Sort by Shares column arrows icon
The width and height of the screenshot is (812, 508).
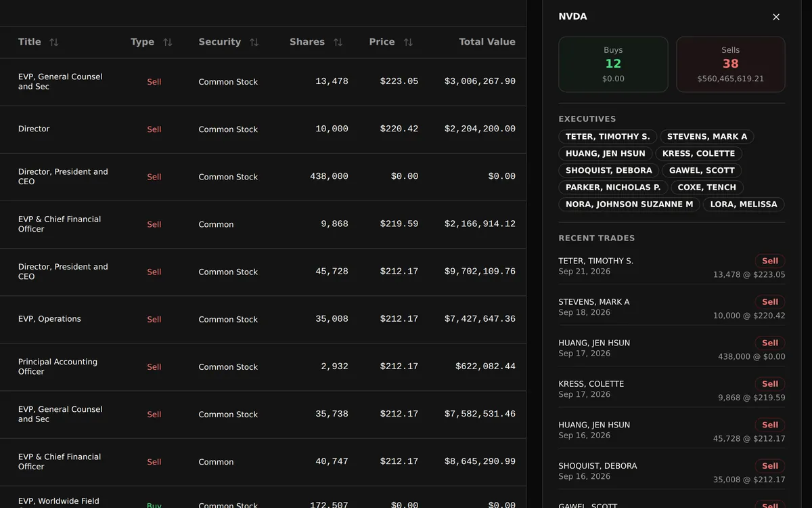click(338, 42)
